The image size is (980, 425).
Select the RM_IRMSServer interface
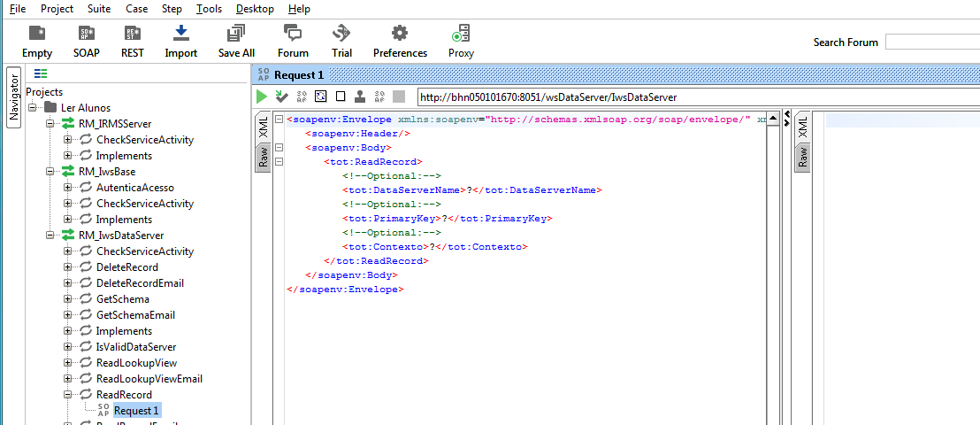[114, 124]
